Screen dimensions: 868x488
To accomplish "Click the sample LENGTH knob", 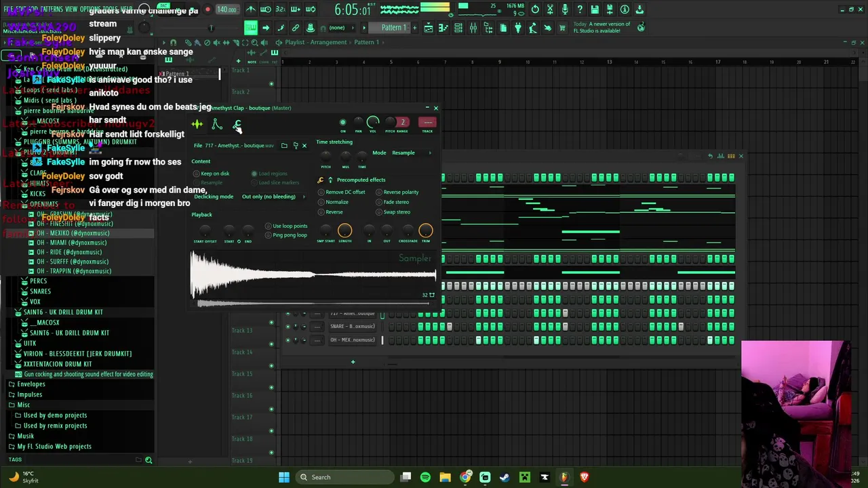I will 344,231.
